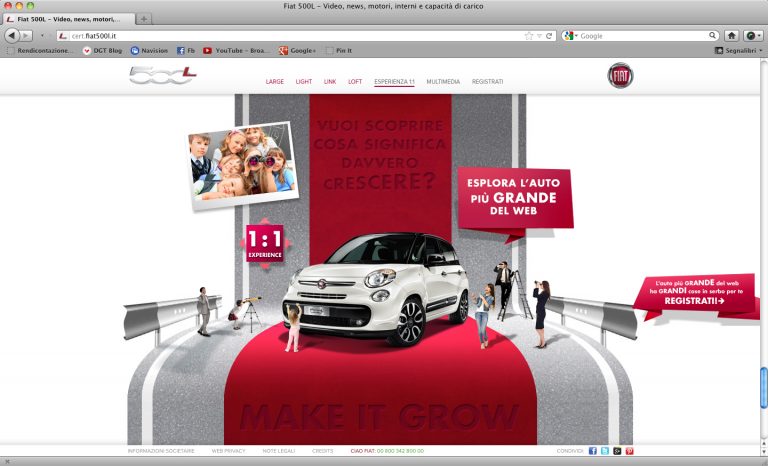Share the page via the Twitter icon
The width and height of the screenshot is (768, 466).
click(605, 451)
